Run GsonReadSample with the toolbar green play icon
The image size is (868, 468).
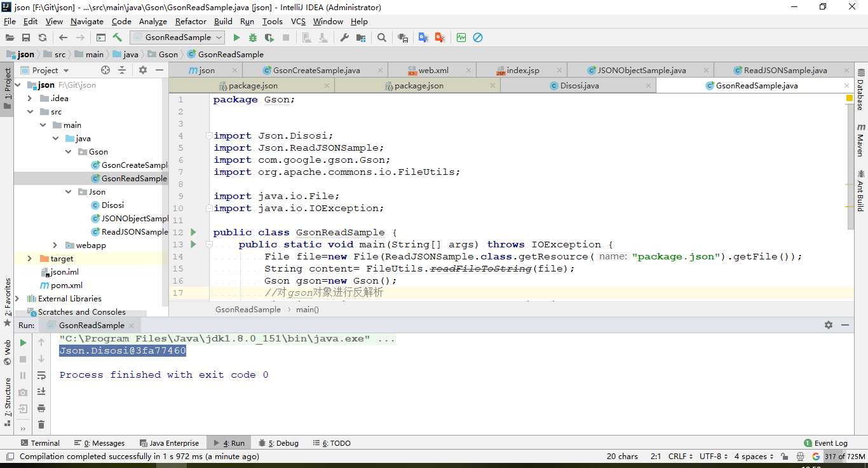click(236, 38)
